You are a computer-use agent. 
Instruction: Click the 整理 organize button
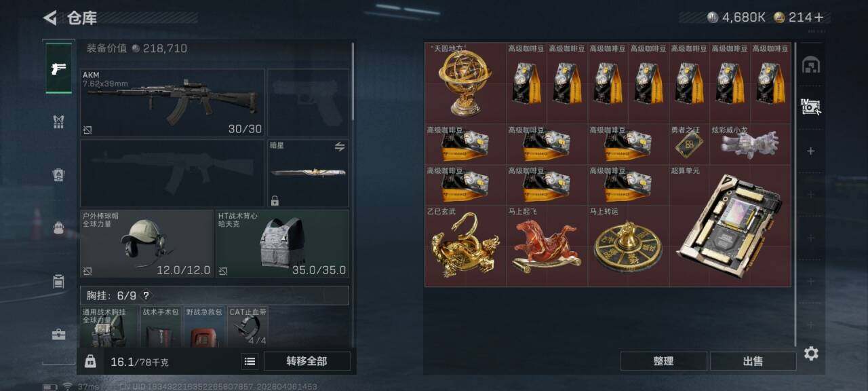tap(663, 361)
